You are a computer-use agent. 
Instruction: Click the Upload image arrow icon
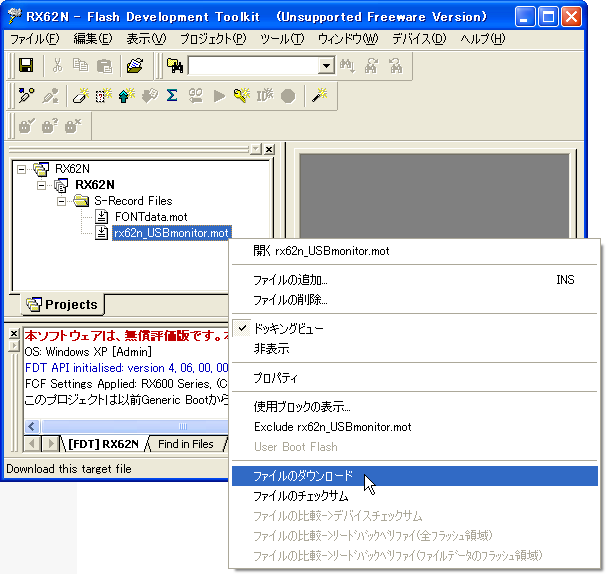pos(127,95)
